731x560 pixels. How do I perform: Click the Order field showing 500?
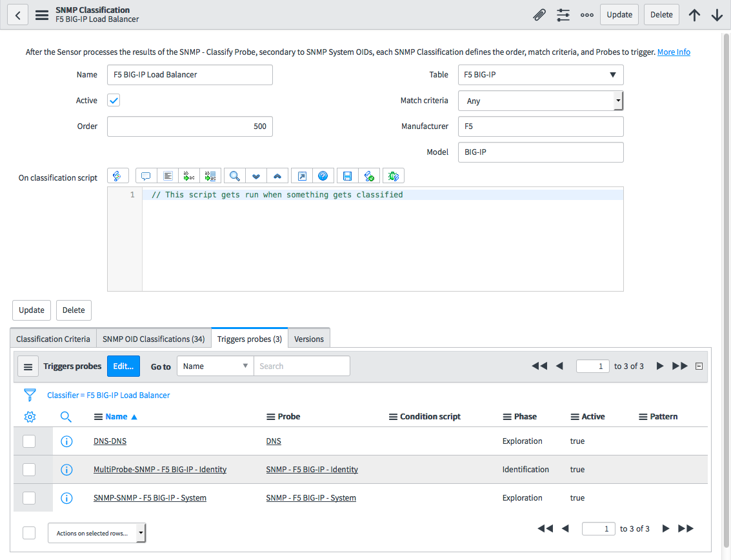pyautogui.click(x=190, y=126)
